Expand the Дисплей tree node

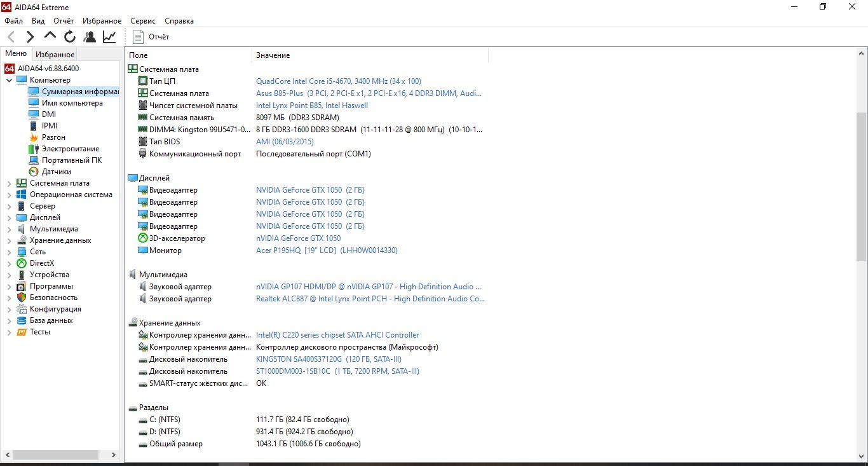tap(9, 217)
